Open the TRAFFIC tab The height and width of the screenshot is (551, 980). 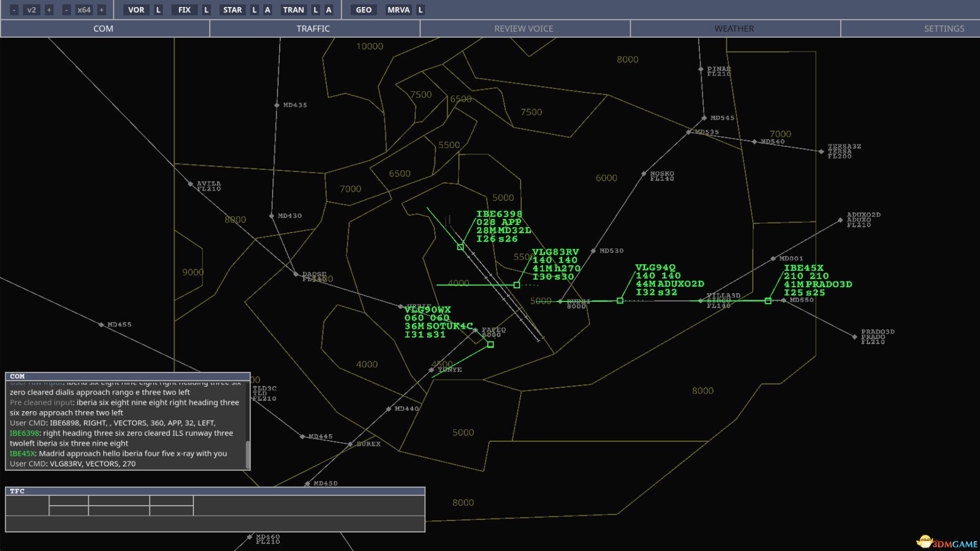(313, 29)
